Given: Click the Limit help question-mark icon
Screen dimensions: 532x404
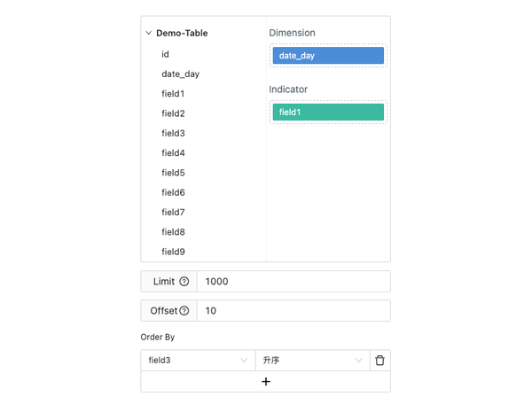Looking at the screenshot, I should [184, 282].
